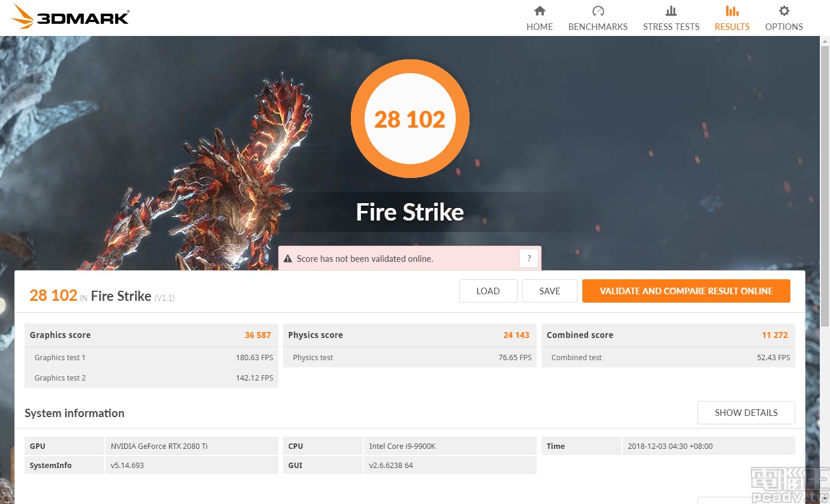Screen dimensions: 830x504
Task: Click the Physics score value 24 143
Action: 516,335
